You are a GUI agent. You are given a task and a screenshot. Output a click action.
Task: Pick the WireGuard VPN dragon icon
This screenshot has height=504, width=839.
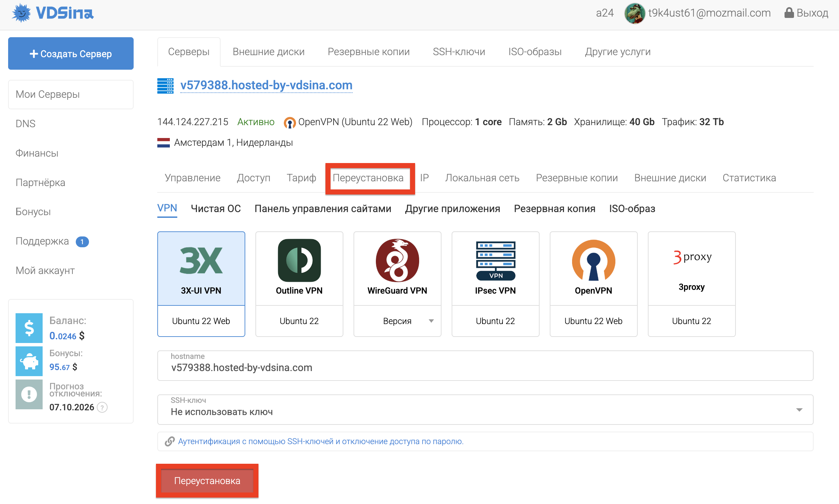click(397, 260)
